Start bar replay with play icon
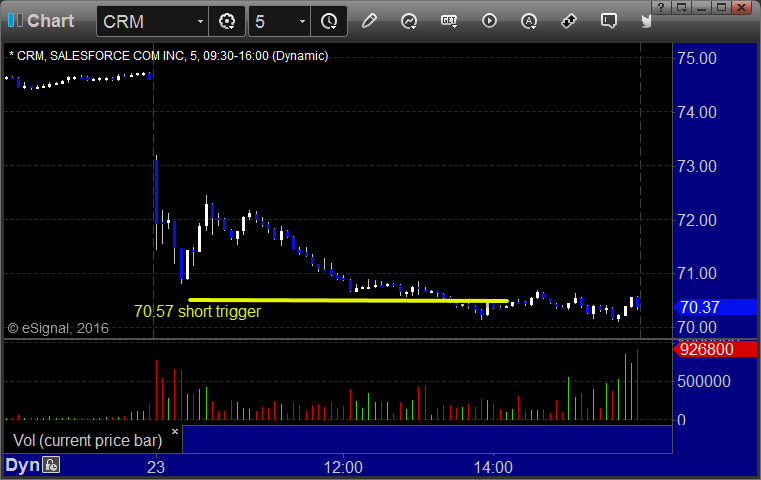Image resolution: width=761 pixels, height=480 pixels. point(489,21)
